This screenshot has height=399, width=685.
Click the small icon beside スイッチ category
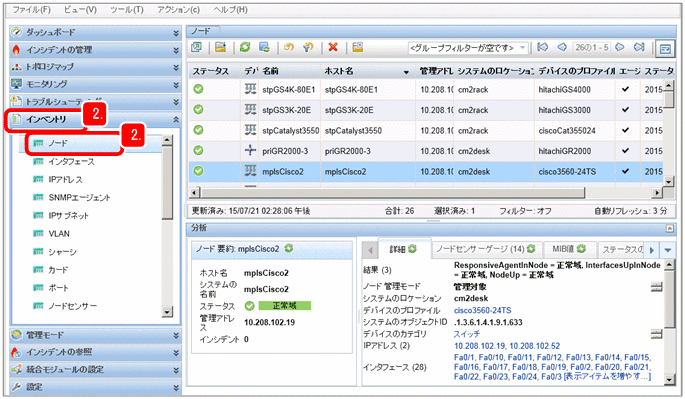(x=656, y=334)
